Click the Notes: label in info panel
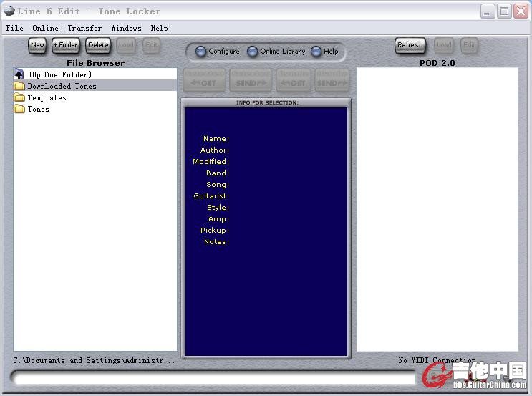This screenshot has height=396, width=532. point(216,242)
